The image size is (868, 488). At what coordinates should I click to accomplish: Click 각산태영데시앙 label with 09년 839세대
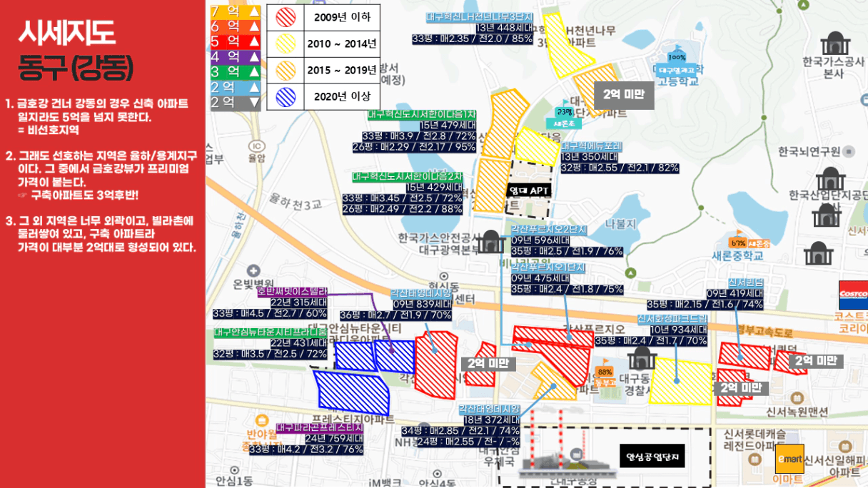point(420,293)
